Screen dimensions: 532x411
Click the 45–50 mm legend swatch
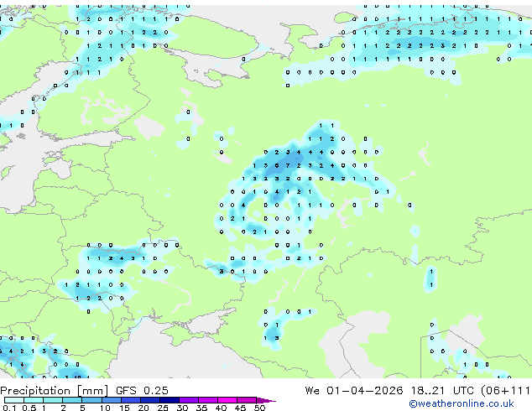coord(247,400)
